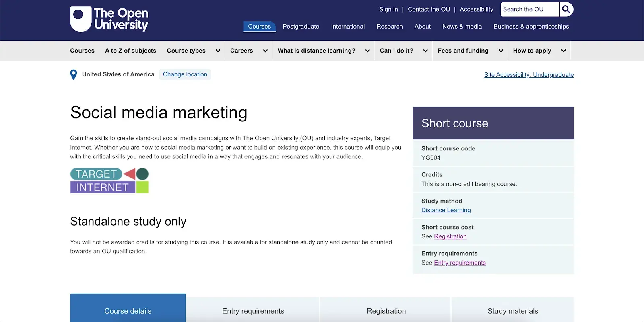Click the Change location button
The height and width of the screenshot is (322, 644).
(185, 74)
